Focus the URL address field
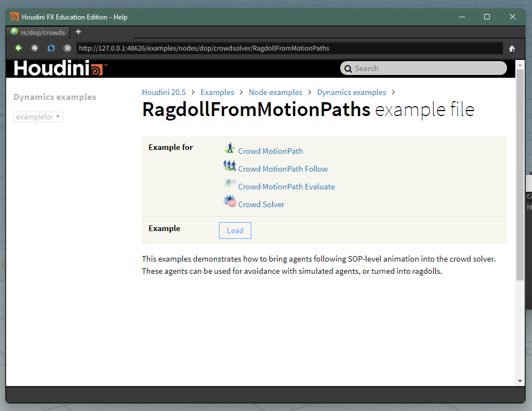The width and height of the screenshot is (532, 411). [x=290, y=48]
